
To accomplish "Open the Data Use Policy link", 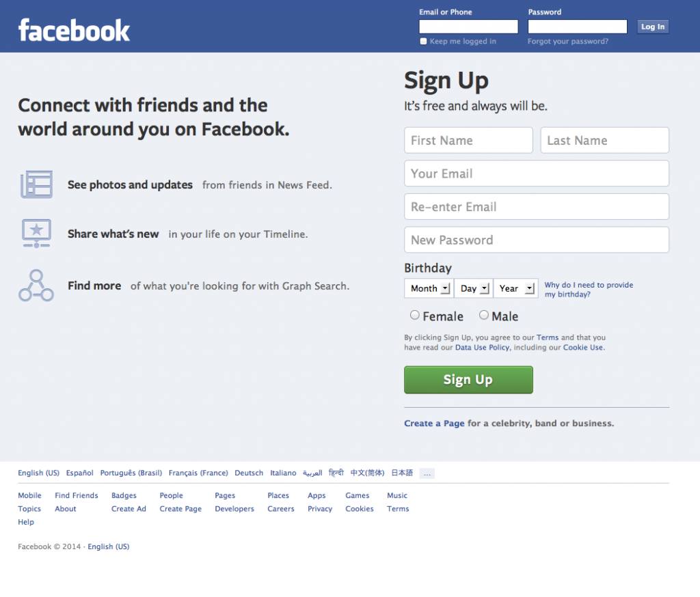I will click(482, 348).
